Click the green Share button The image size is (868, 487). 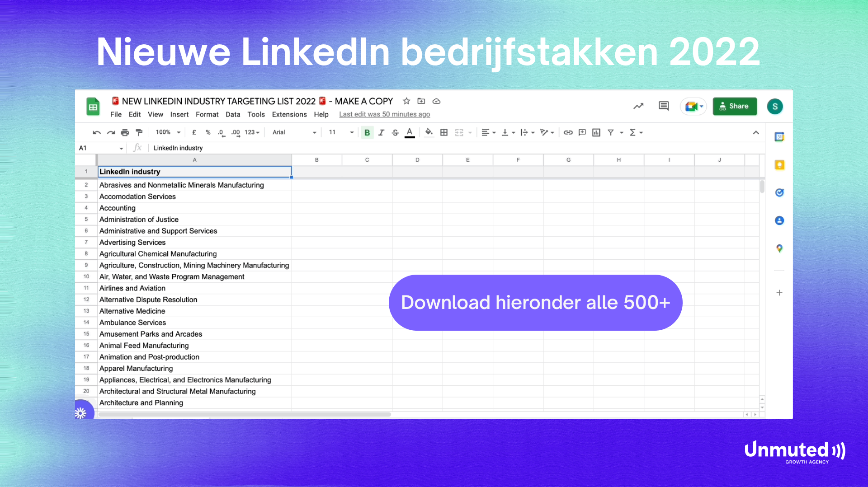tap(735, 106)
